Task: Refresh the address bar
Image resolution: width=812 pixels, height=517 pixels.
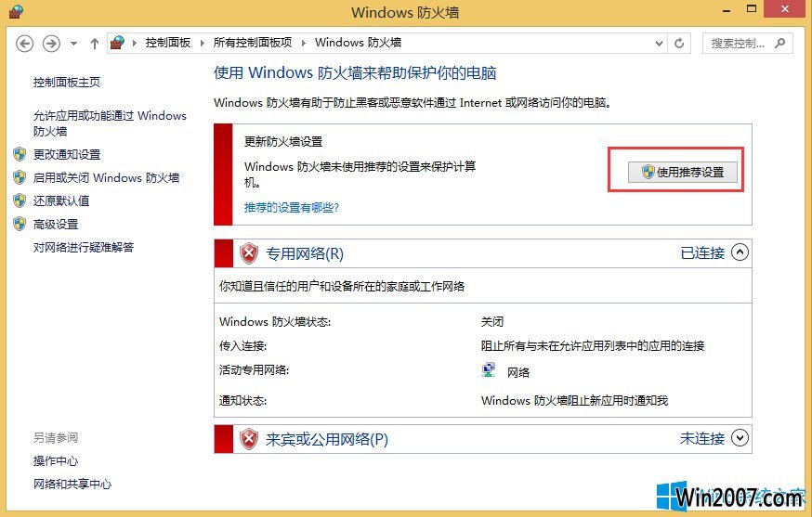Action: click(679, 44)
